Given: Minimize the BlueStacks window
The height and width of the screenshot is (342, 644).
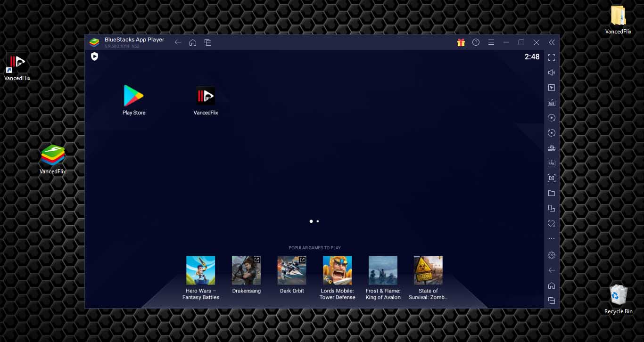Looking at the screenshot, I should coord(506,42).
